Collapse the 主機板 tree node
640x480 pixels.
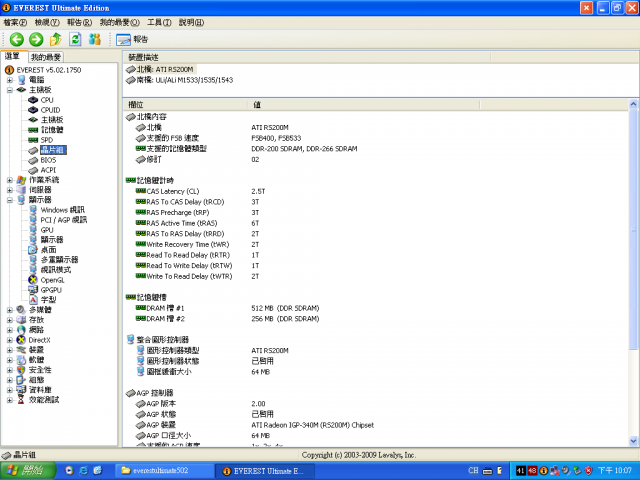click(x=9, y=90)
